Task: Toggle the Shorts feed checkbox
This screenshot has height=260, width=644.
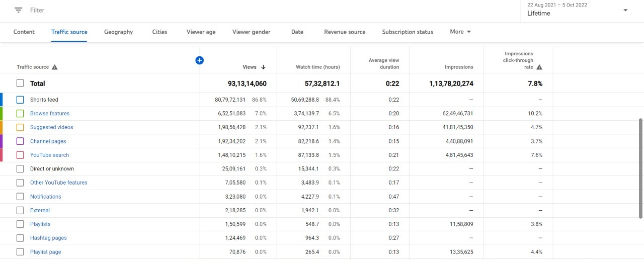Action: (x=20, y=100)
